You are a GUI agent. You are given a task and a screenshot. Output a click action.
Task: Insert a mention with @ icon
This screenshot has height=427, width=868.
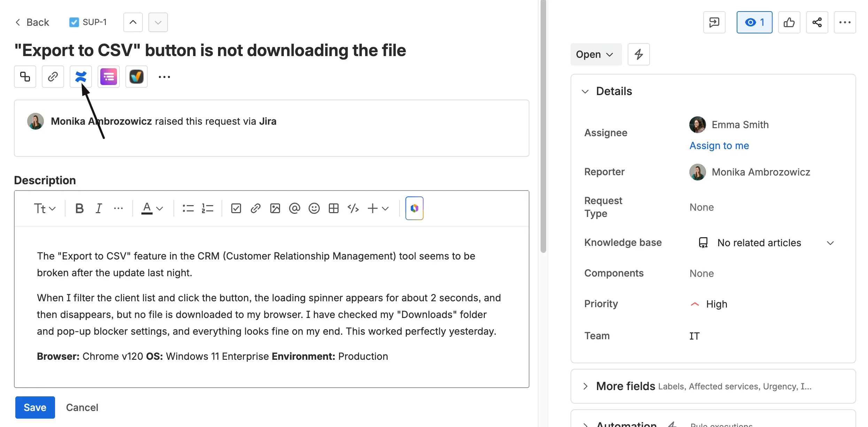[x=295, y=208]
